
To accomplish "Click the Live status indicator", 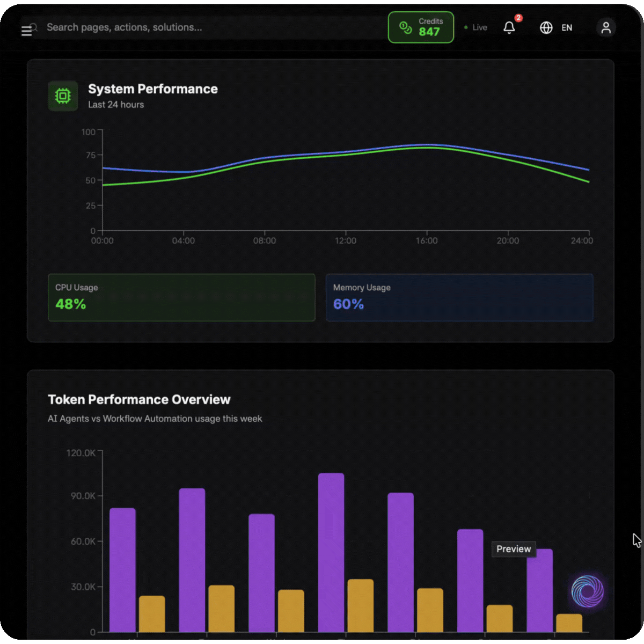I will tap(476, 28).
